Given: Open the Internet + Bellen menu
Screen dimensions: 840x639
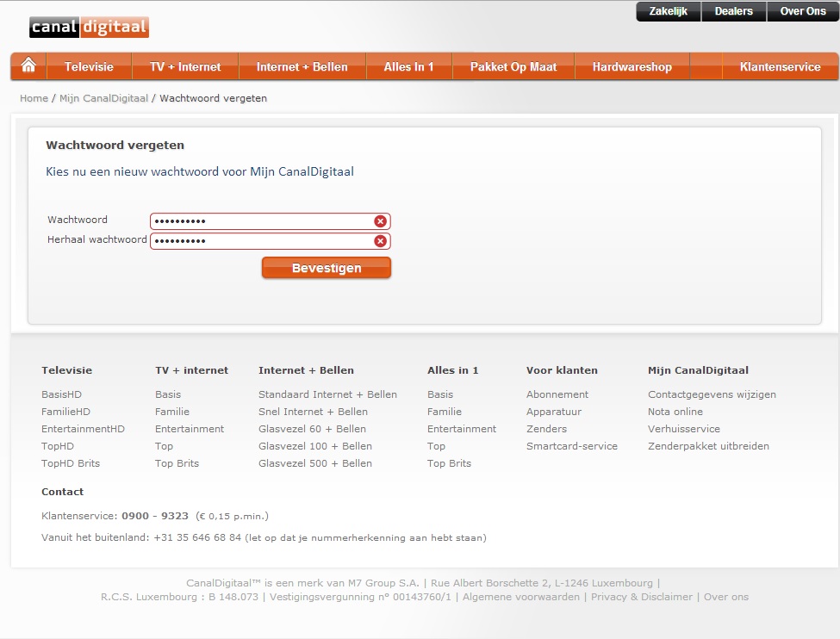Looking at the screenshot, I should pos(302,66).
